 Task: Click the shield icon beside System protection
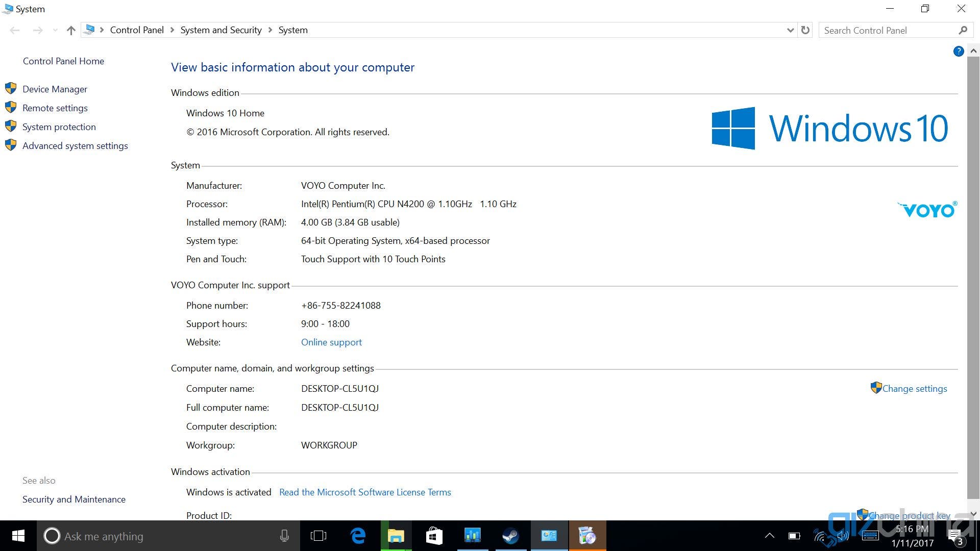pyautogui.click(x=11, y=127)
